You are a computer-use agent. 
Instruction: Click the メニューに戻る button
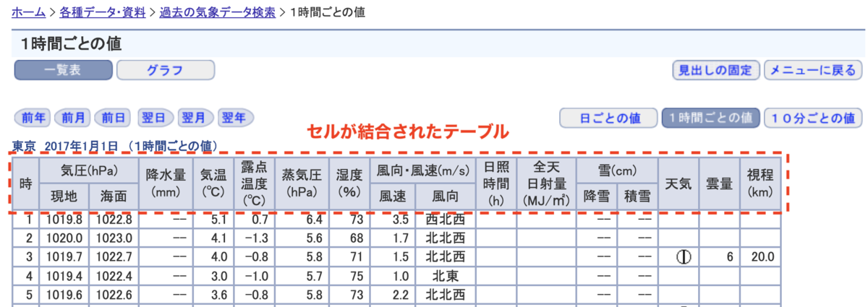point(813,71)
